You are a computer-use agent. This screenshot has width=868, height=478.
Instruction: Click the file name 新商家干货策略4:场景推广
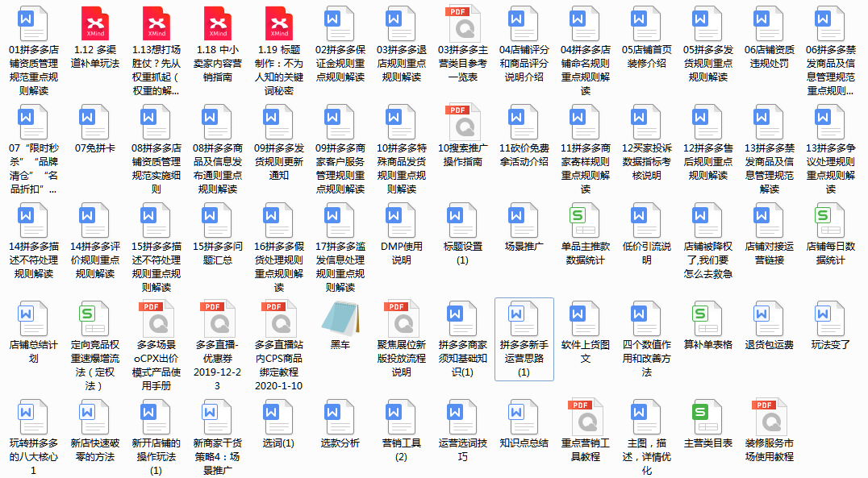point(218,457)
